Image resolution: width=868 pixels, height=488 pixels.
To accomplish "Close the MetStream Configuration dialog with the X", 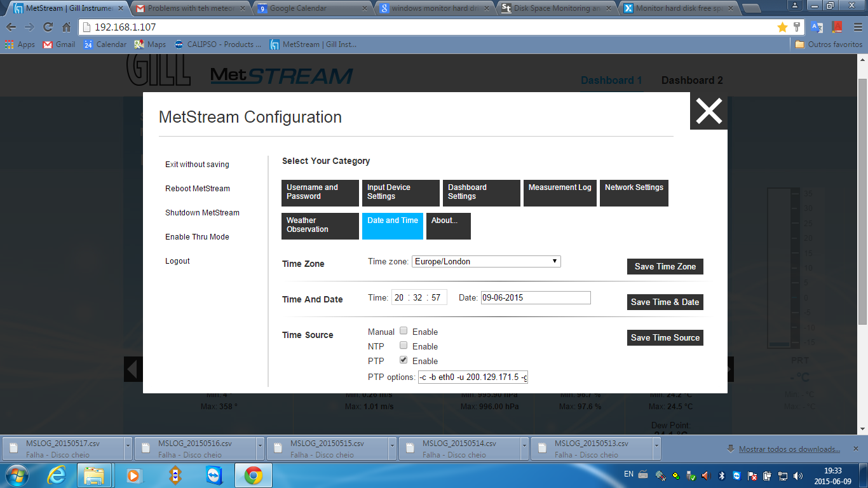I will tap(709, 111).
